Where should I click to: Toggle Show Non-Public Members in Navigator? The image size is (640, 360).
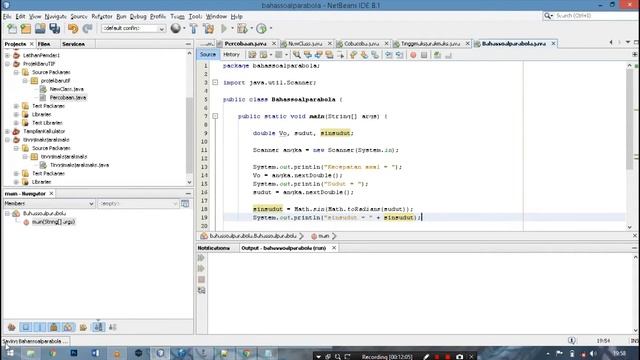point(54,327)
